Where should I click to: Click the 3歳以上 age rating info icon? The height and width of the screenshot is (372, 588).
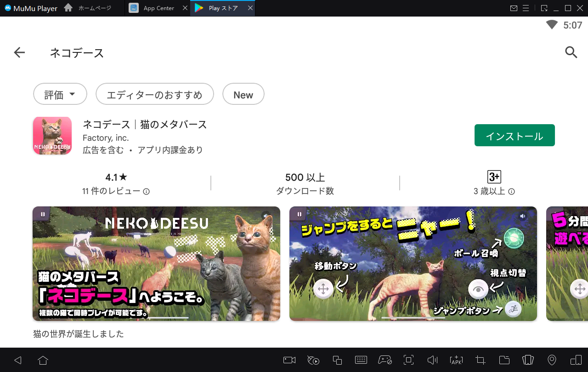(x=511, y=191)
